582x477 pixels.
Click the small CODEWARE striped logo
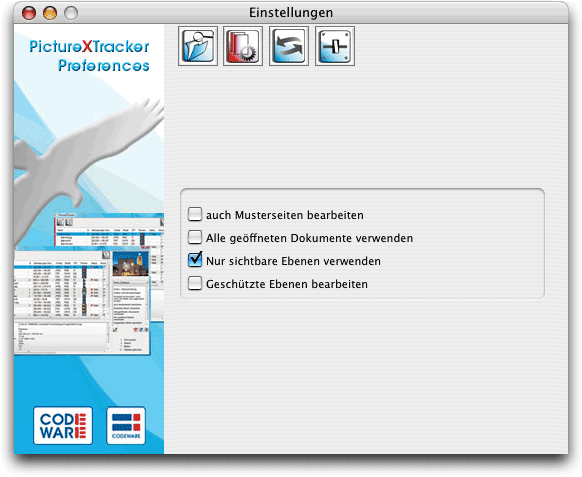[126, 425]
